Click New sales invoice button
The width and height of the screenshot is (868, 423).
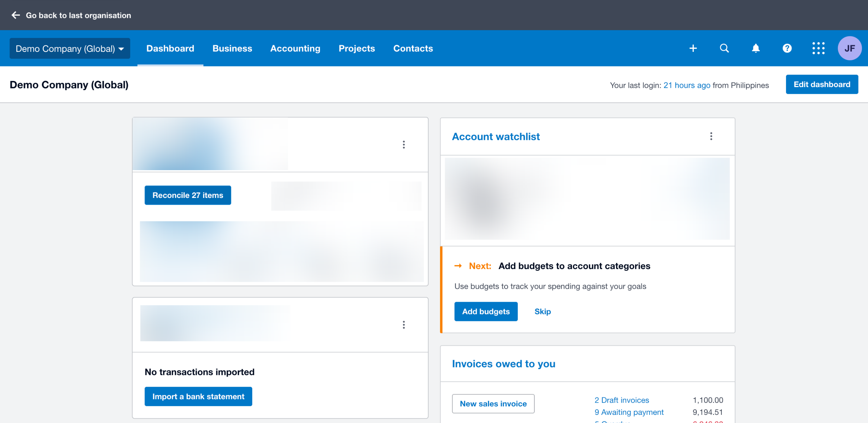click(x=493, y=404)
